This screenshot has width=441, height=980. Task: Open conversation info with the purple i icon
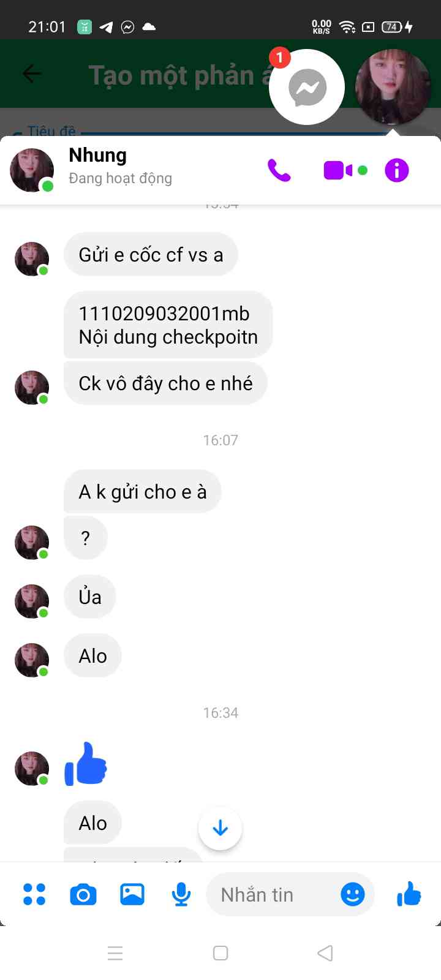396,170
